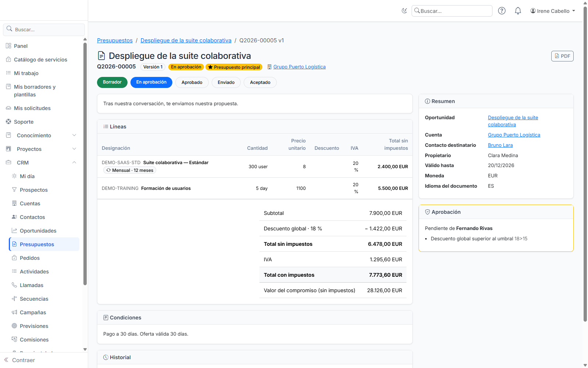Go to Catálogo de servicios
The height and width of the screenshot is (368, 588).
pos(41,60)
